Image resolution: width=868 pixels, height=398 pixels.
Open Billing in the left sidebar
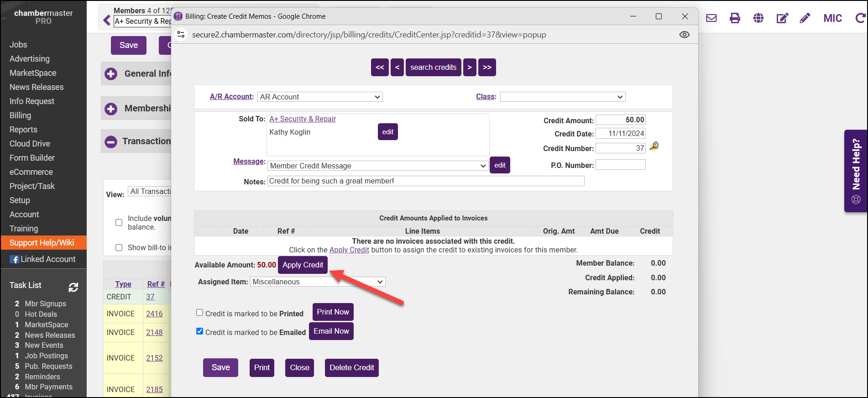tap(21, 115)
